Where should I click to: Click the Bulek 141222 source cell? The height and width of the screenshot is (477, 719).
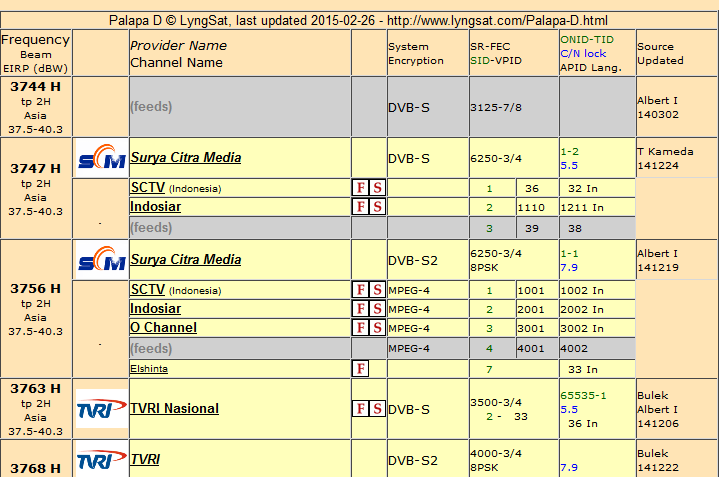tap(677, 460)
